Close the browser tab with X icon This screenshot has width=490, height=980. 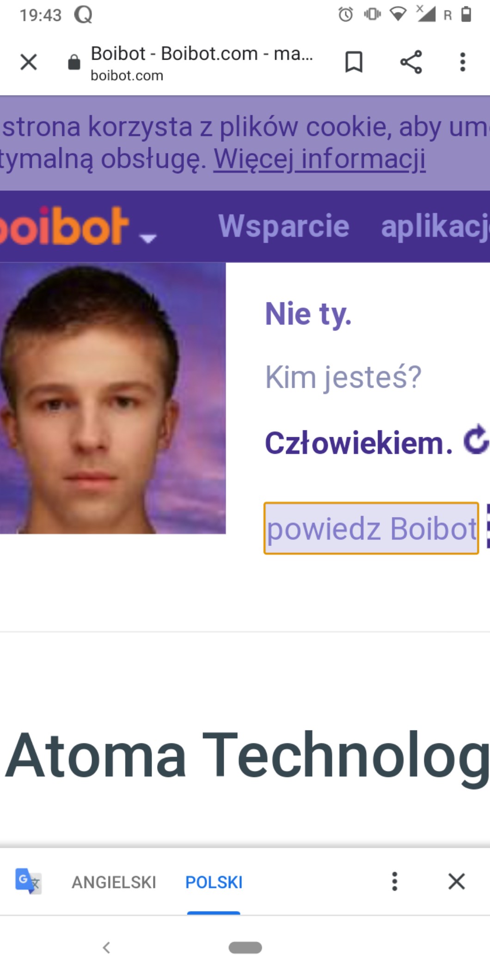click(x=29, y=62)
